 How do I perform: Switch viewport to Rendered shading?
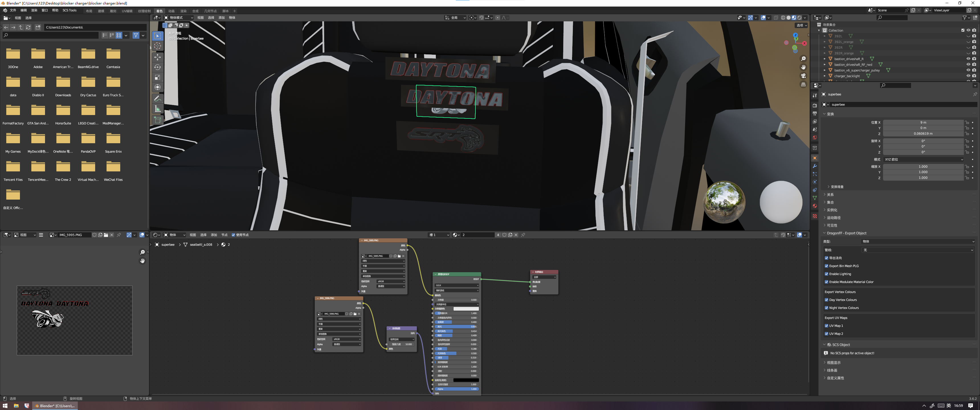coord(799,17)
